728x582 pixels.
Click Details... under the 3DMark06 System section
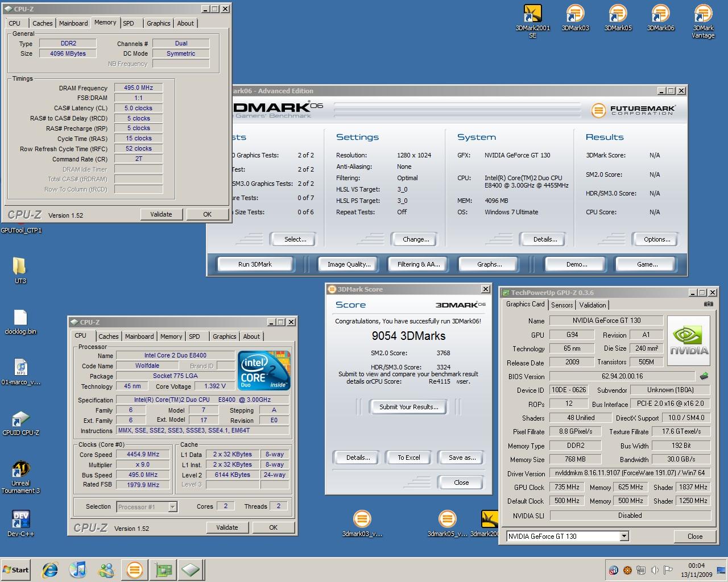pos(545,239)
